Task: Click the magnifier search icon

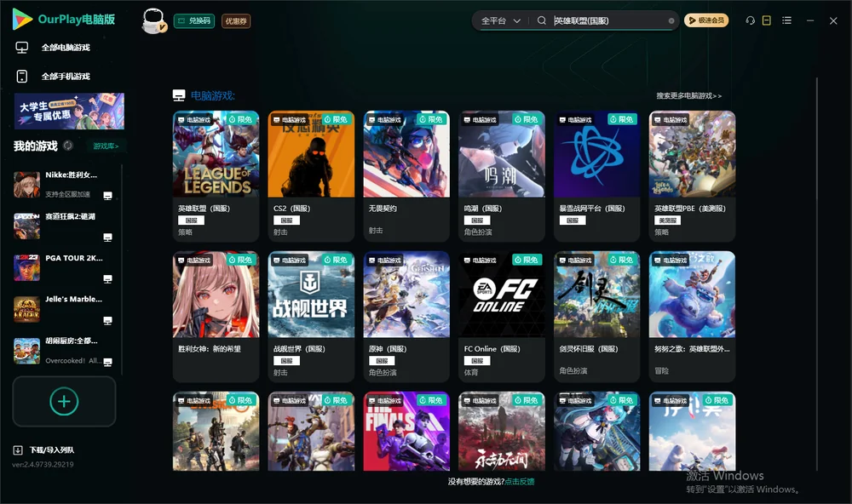Action: point(541,20)
